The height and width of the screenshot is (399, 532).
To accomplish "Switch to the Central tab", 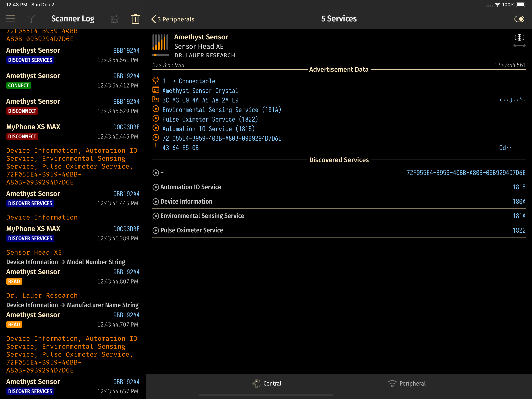I will point(267,383).
